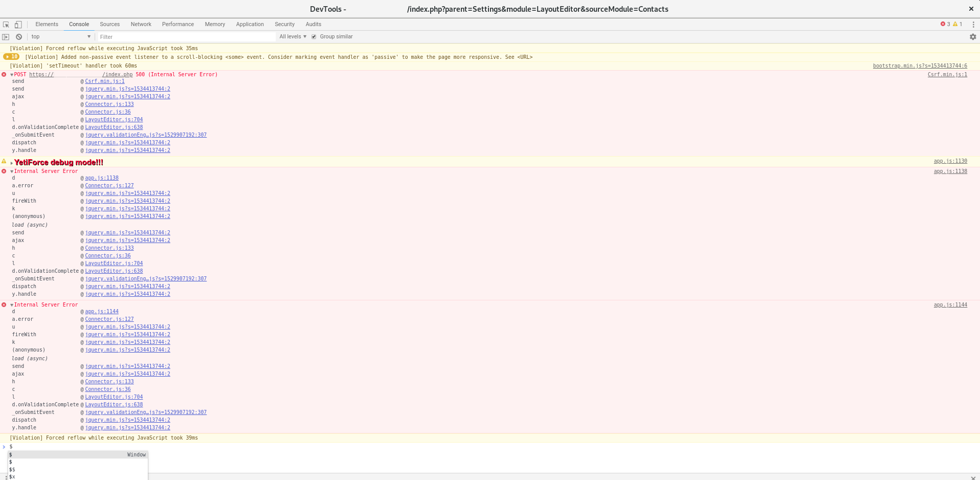Switch to the Memory tab
The width and height of the screenshot is (980, 480).
point(215,24)
